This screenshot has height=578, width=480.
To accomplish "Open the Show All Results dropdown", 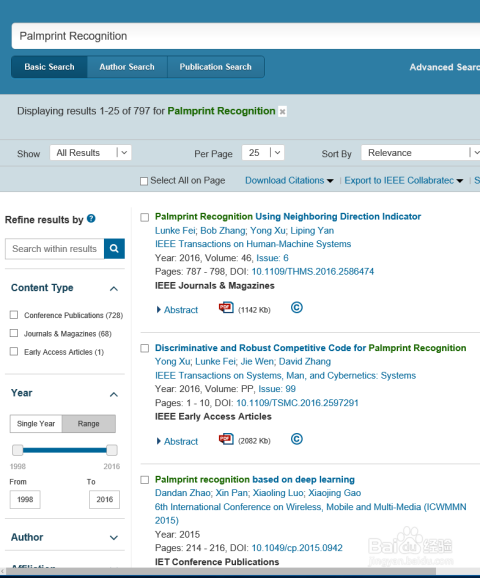I will (x=90, y=153).
